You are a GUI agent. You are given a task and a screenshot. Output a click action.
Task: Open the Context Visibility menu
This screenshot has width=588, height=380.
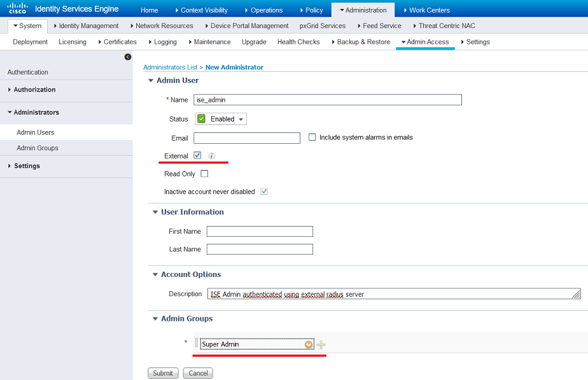(202, 10)
